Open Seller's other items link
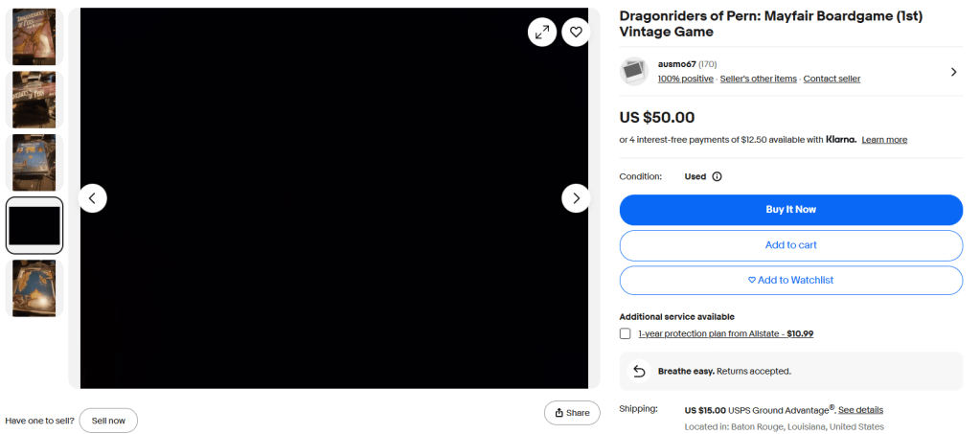The height and width of the screenshot is (434, 980). coord(758,79)
